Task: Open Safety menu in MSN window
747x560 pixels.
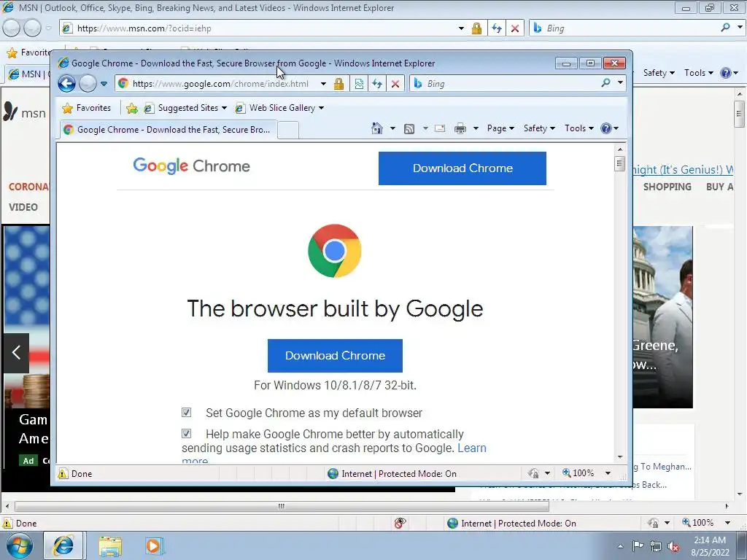Action: (x=659, y=73)
